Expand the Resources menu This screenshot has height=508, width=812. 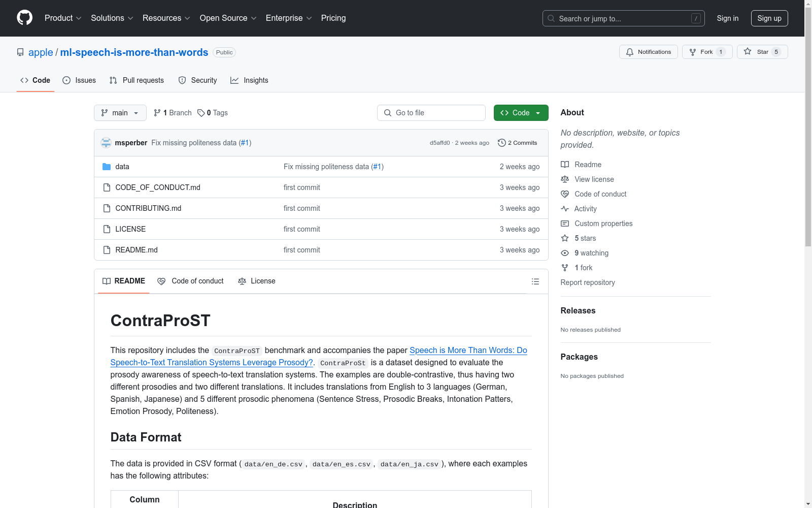click(166, 18)
